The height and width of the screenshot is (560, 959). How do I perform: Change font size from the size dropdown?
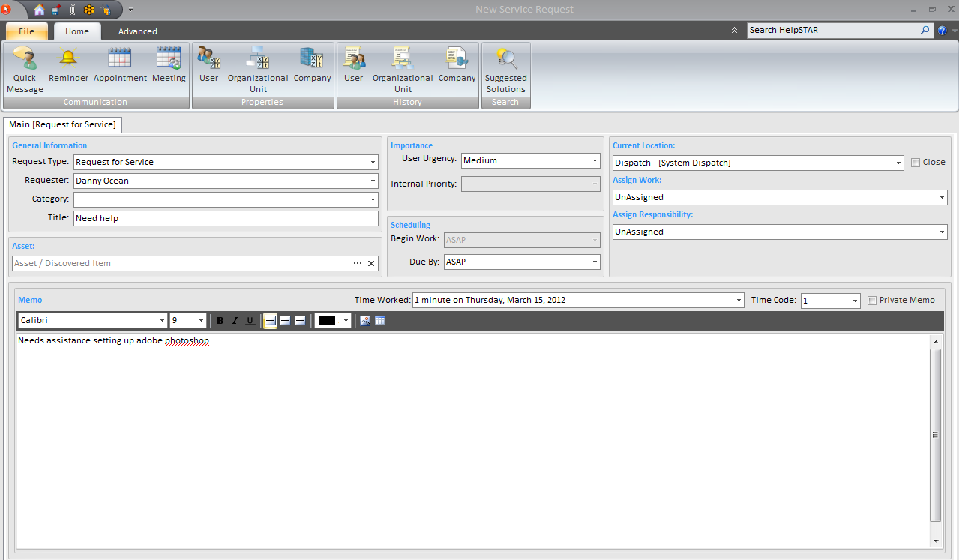click(x=201, y=321)
